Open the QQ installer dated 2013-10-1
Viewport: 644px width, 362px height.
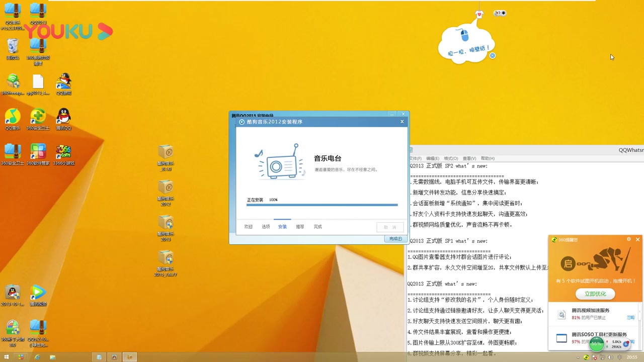coord(13,295)
